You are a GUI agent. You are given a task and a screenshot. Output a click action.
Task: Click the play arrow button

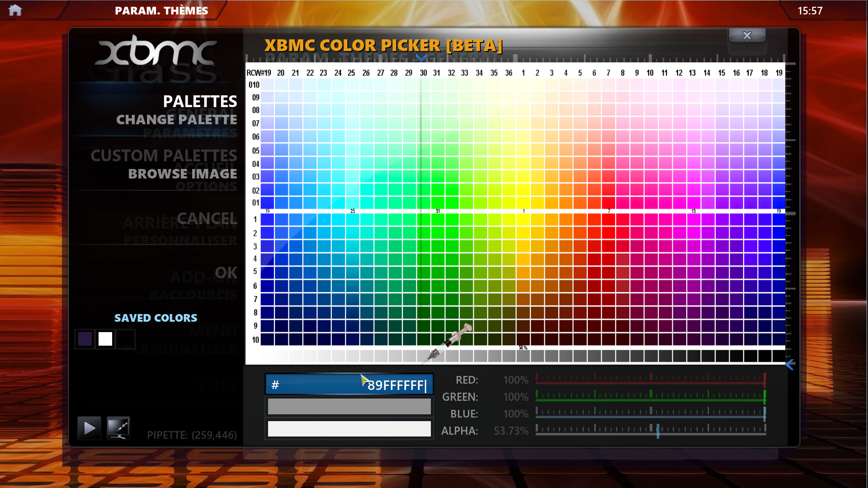click(x=89, y=428)
